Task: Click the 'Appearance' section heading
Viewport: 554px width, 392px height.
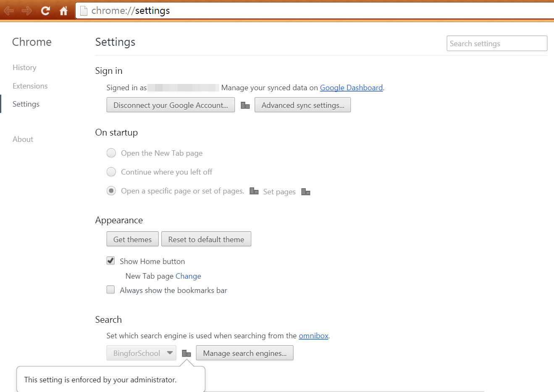Action: point(119,220)
